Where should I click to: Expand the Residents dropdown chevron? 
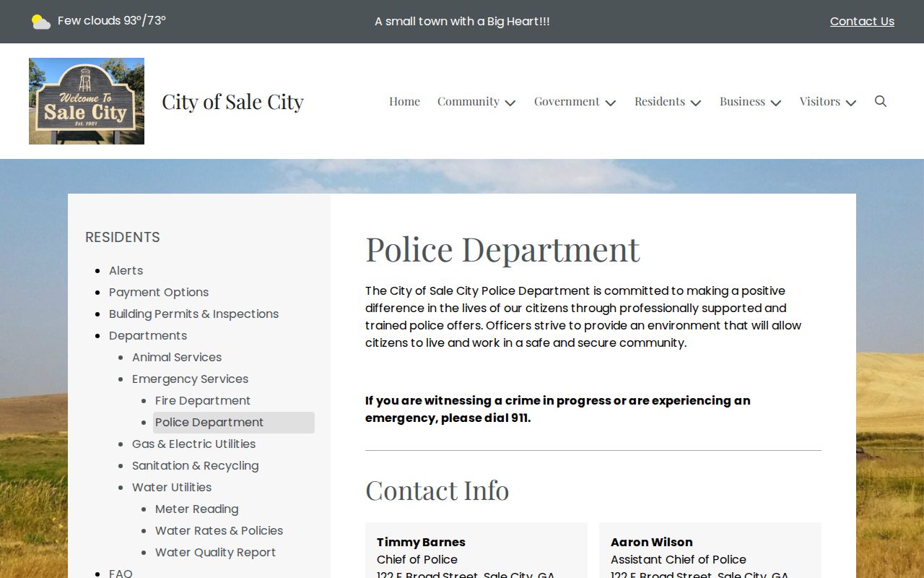click(x=696, y=103)
